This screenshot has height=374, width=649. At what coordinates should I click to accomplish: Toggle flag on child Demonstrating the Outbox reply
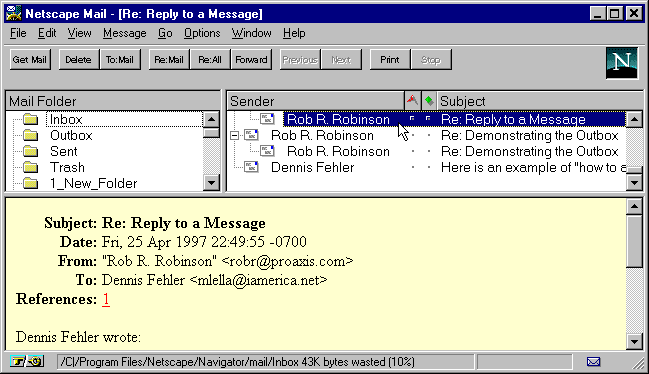point(413,151)
